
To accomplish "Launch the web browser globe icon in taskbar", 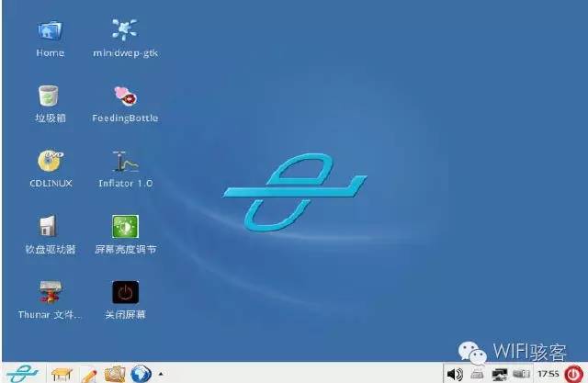I will [x=141, y=374].
